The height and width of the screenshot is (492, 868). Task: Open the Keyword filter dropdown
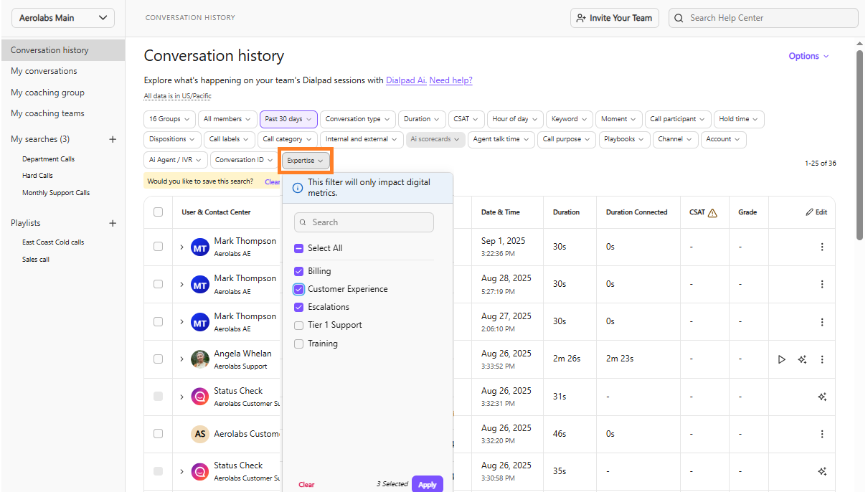[570, 119]
